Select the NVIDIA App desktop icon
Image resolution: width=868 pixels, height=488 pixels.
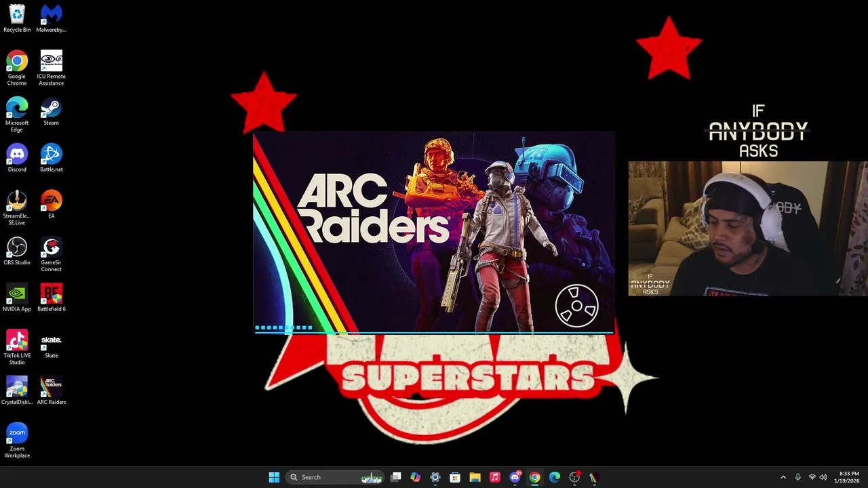click(x=17, y=298)
